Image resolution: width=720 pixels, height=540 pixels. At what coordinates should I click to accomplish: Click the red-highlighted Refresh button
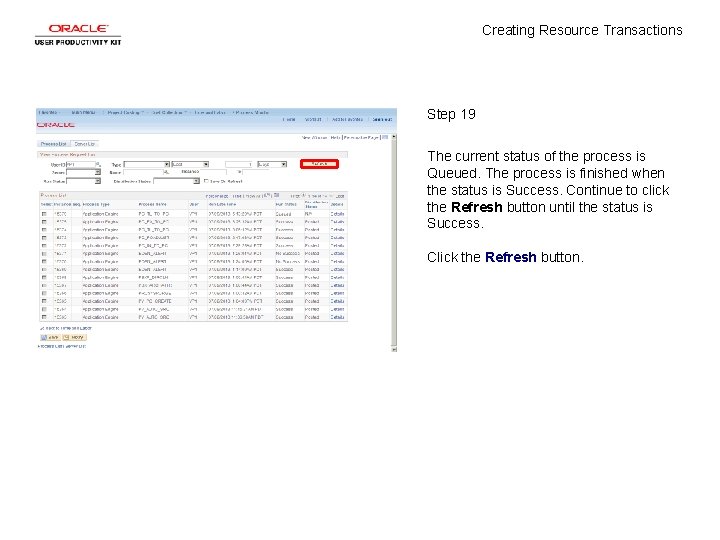(319, 164)
